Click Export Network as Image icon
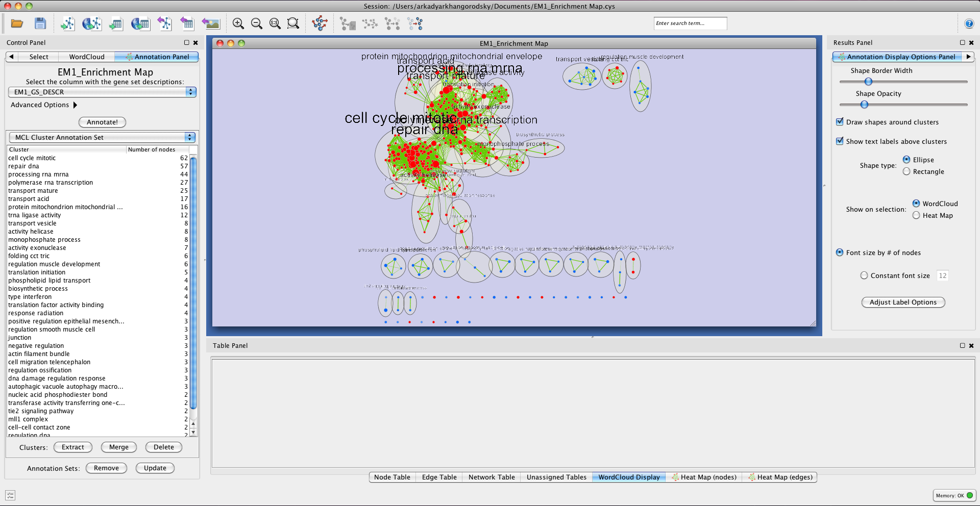980x506 pixels. (x=210, y=23)
